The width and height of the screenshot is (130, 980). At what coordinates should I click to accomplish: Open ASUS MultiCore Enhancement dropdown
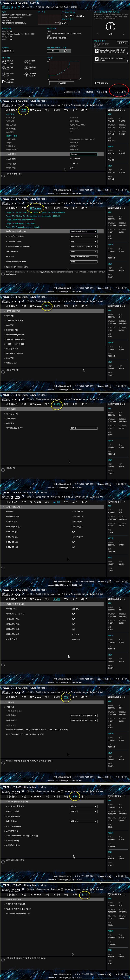pyautogui.click(x=84, y=246)
